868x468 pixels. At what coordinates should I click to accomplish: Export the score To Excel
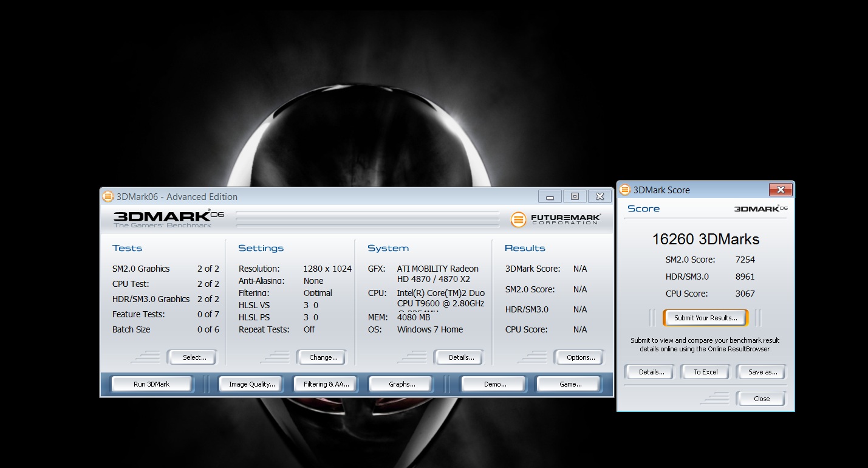705,372
